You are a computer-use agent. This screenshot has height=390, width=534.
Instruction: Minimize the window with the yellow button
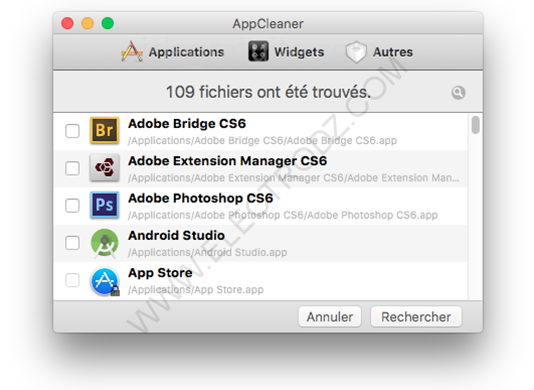click(88, 24)
